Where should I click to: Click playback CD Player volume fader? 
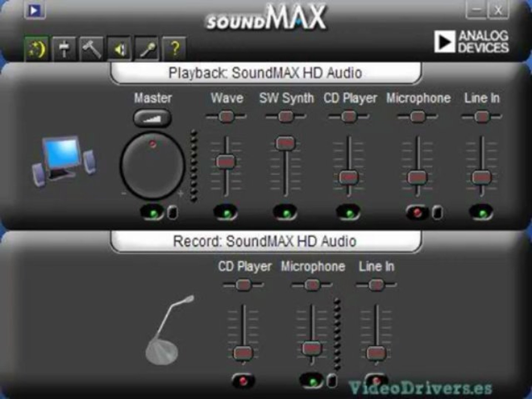(349, 177)
